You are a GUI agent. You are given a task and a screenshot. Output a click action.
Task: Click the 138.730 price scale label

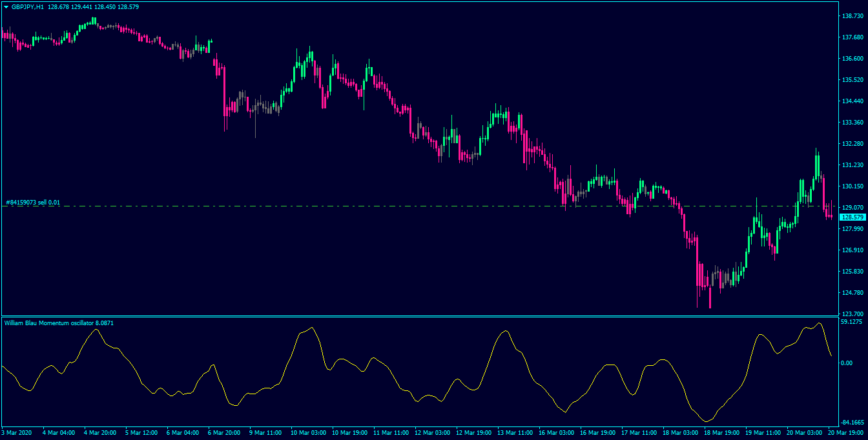click(x=854, y=15)
